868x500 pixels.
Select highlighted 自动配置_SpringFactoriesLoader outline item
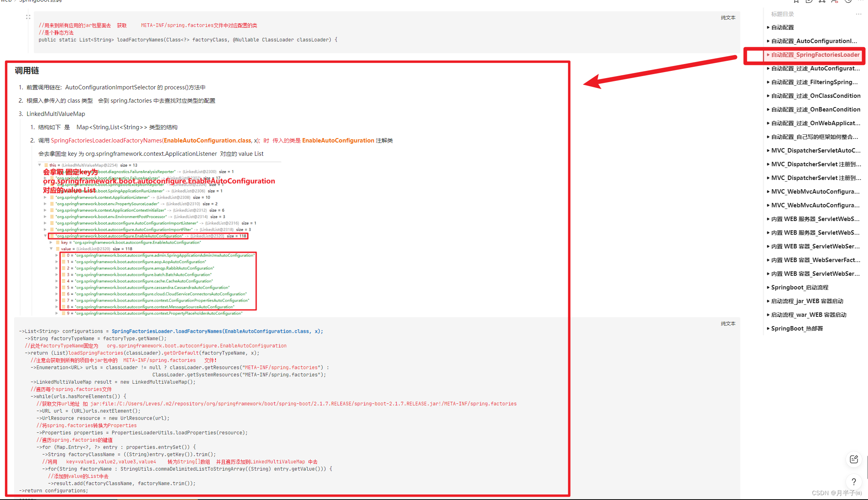coord(815,55)
